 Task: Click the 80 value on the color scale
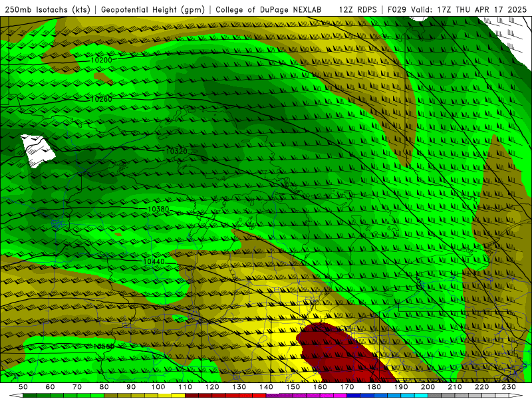(x=104, y=387)
